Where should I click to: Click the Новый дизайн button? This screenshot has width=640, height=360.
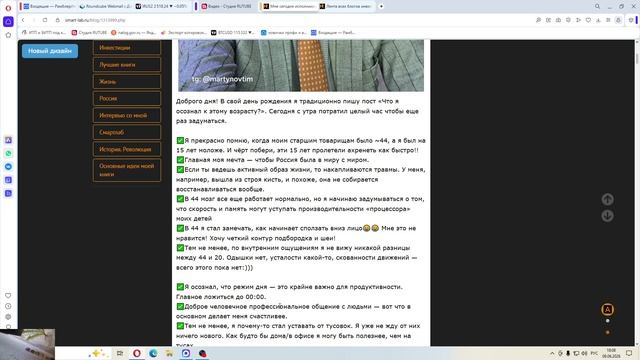[50, 51]
